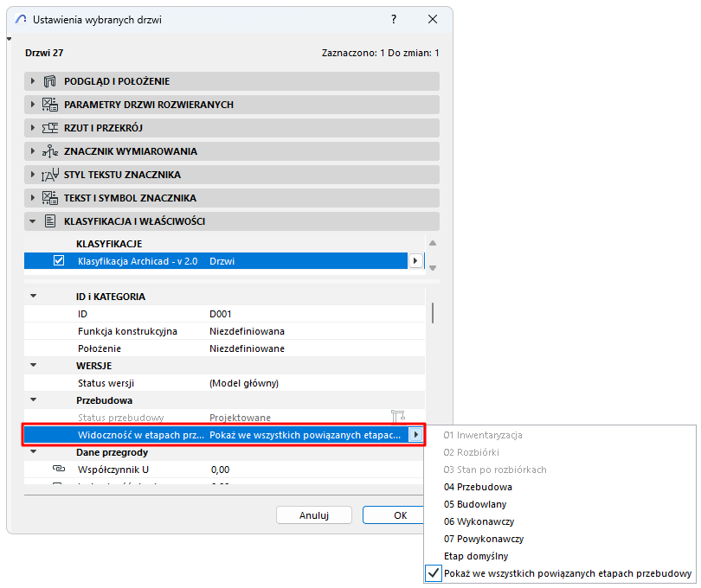Toggle the Klasyfikacja Archicad v 2.0 checkbox

[59, 260]
